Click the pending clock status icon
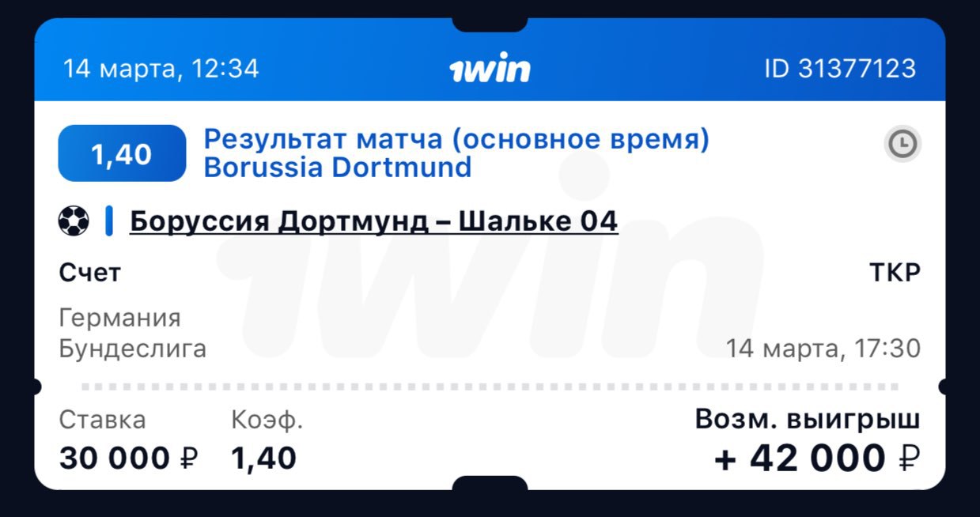 click(902, 144)
